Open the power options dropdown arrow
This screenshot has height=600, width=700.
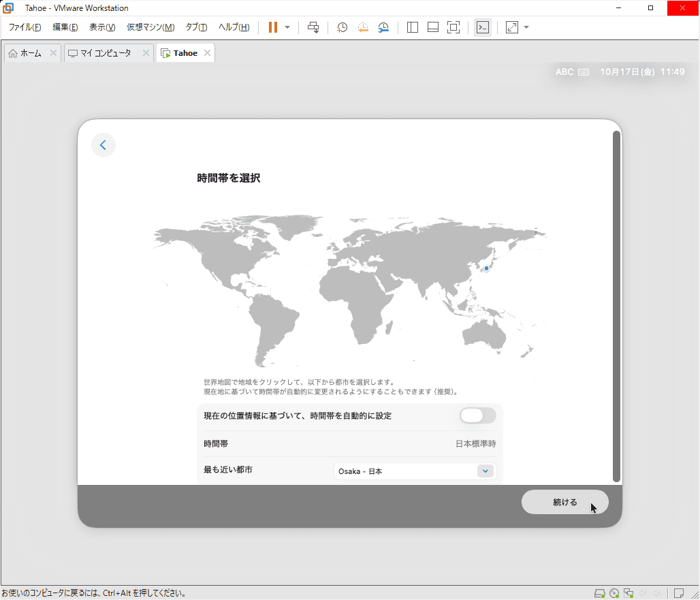pos(287,27)
